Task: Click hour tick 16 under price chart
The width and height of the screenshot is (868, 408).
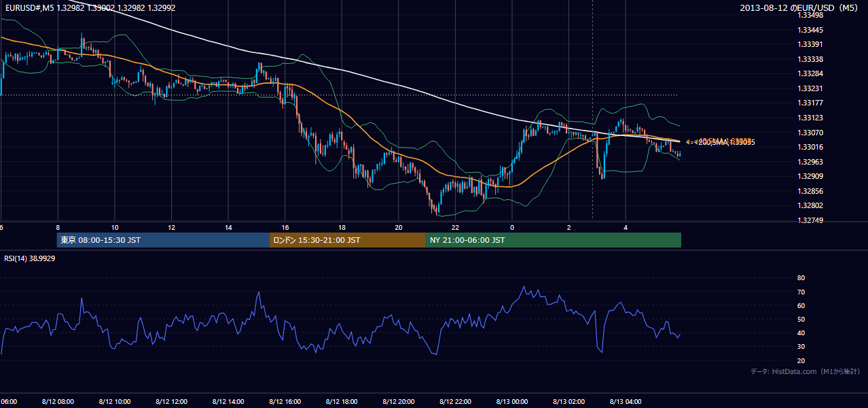Action: click(285, 228)
